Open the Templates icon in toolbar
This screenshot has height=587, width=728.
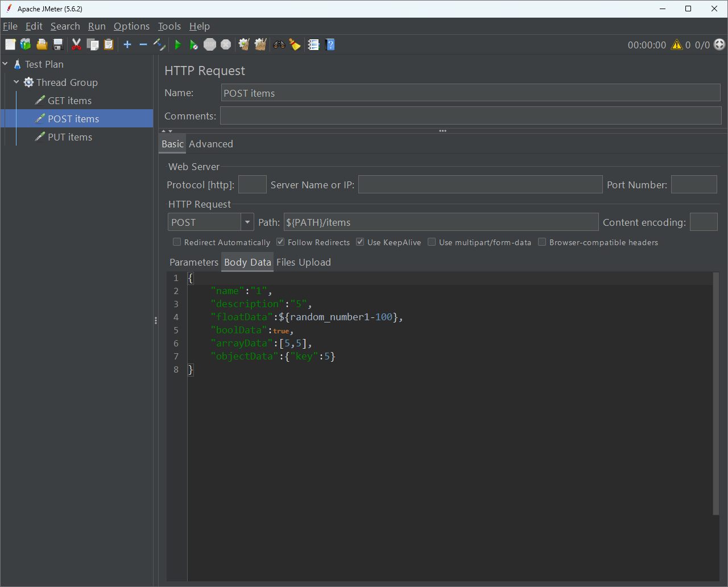tap(26, 45)
